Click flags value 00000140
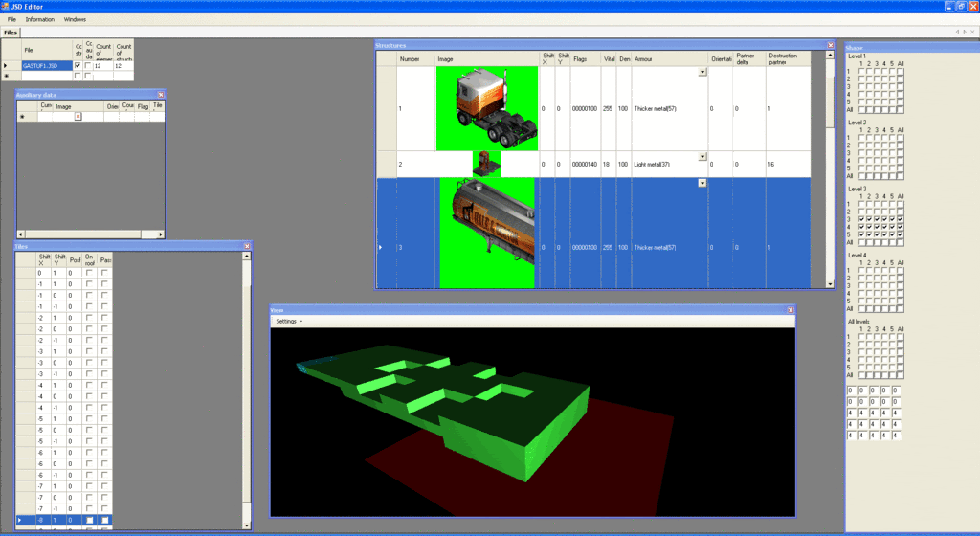980x536 pixels. (585, 165)
